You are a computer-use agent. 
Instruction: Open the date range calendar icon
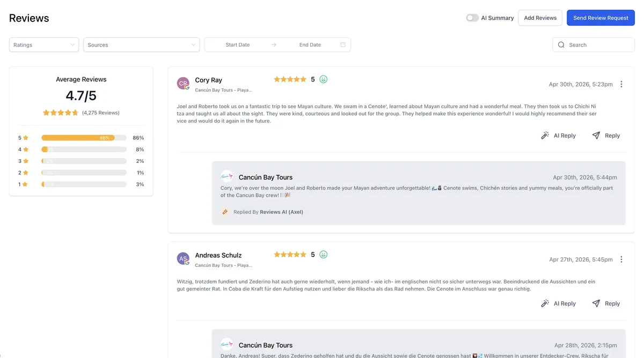coord(343,44)
